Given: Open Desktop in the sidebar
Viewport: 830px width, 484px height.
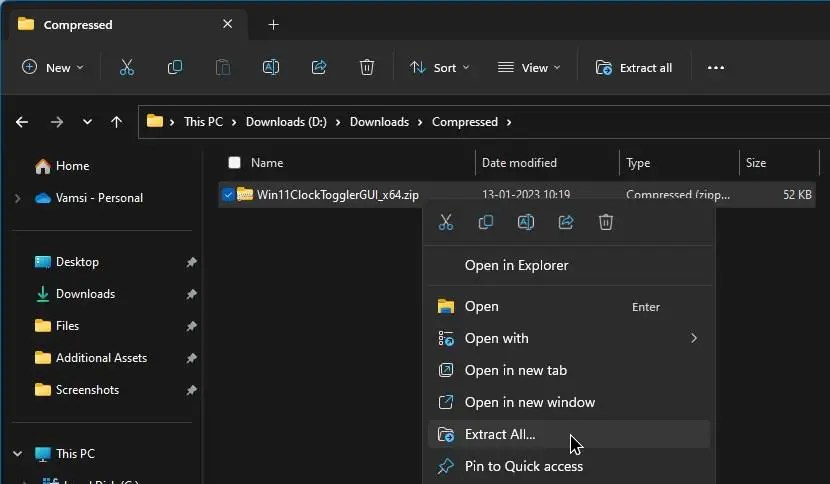Looking at the screenshot, I should coord(67,262).
